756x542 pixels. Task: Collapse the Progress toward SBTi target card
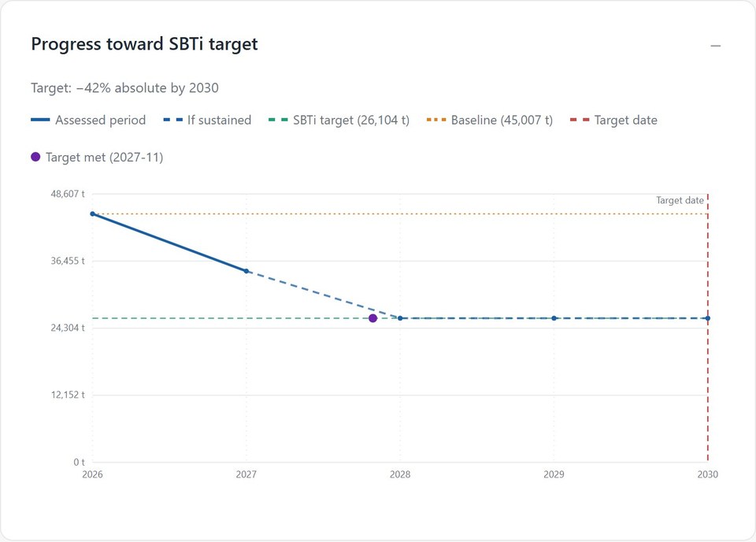716,46
